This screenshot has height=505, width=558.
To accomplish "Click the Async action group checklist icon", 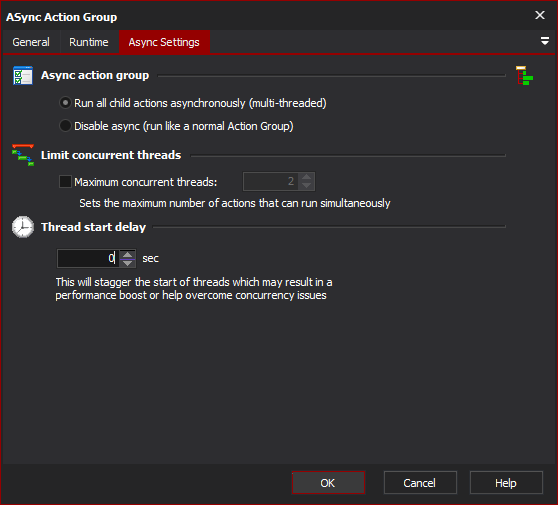I will pyautogui.click(x=23, y=75).
